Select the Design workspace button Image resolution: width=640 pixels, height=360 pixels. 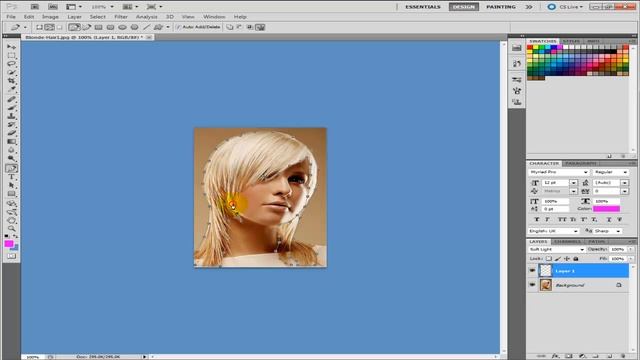(464, 7)
